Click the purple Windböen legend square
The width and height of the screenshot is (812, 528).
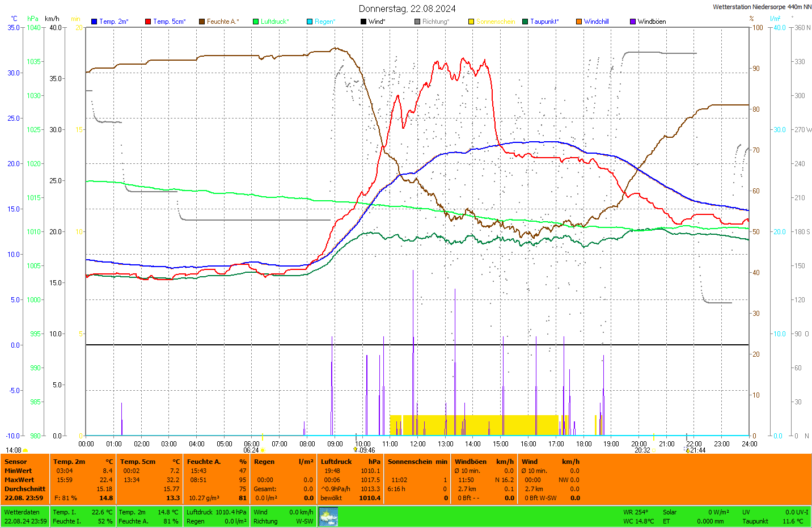point(633,22)
